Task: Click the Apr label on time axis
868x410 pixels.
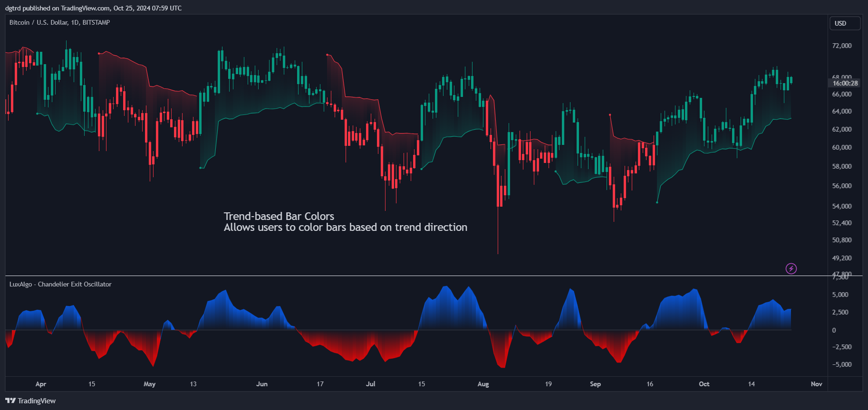Action: click(x=41, y=384)
